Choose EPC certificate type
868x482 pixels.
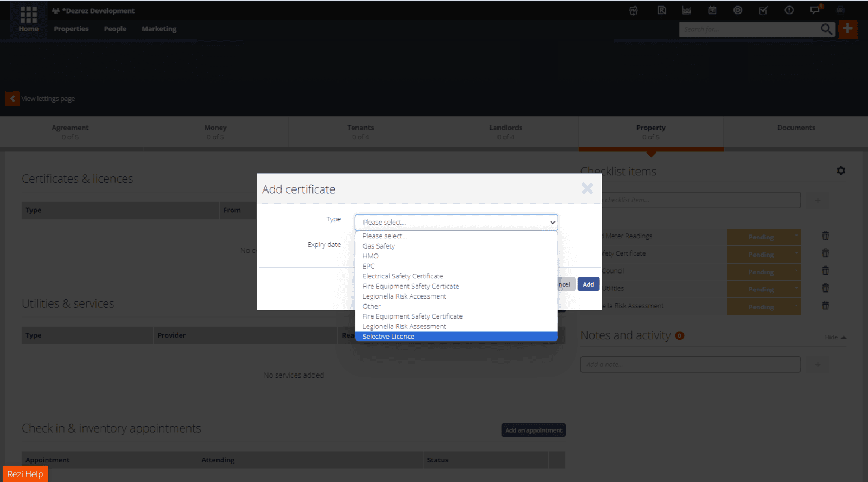[456, 266]
